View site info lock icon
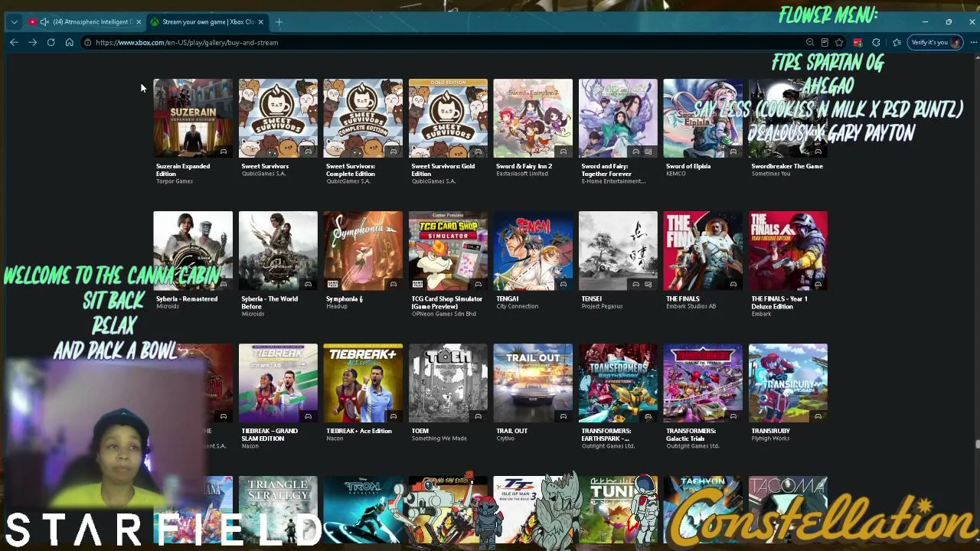This screenshot has height=551, width=980. pyautogui.click(x=88, y=43)
